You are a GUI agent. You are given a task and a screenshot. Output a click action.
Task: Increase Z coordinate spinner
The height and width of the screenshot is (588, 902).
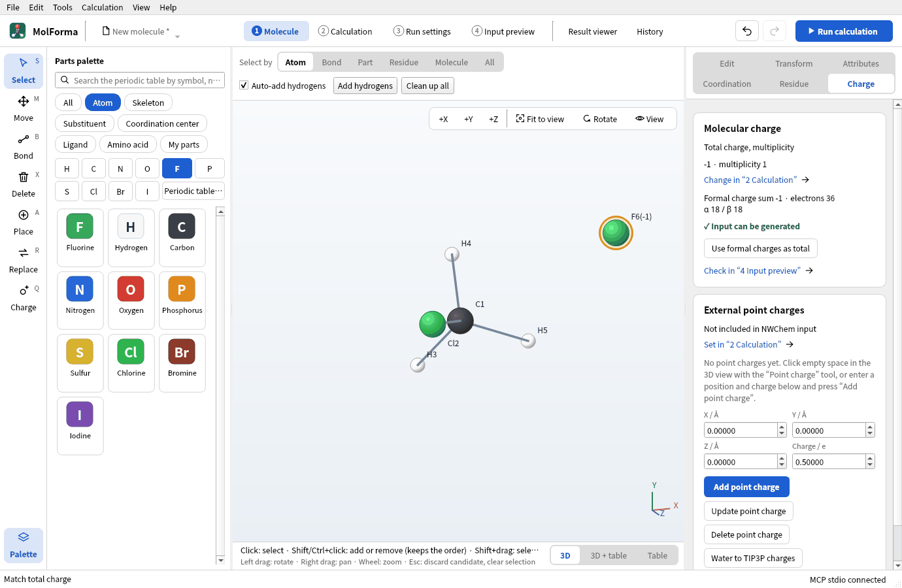[782, 458]
